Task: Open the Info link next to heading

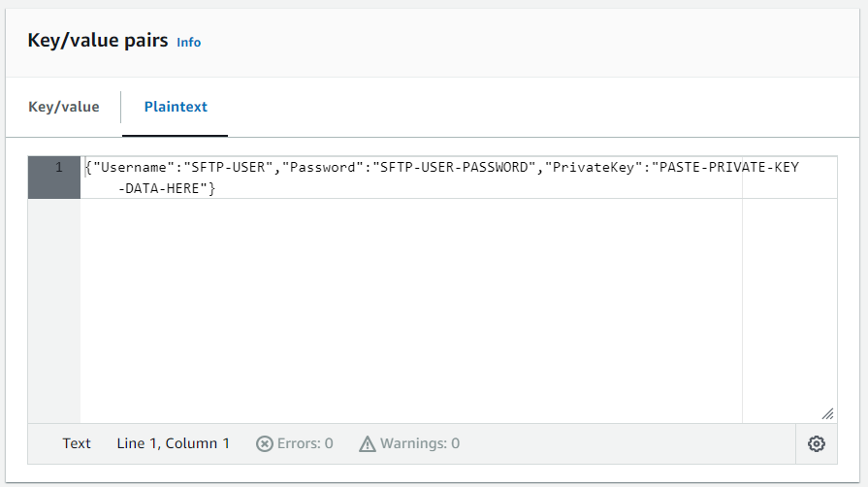Action: coord(189,43)
